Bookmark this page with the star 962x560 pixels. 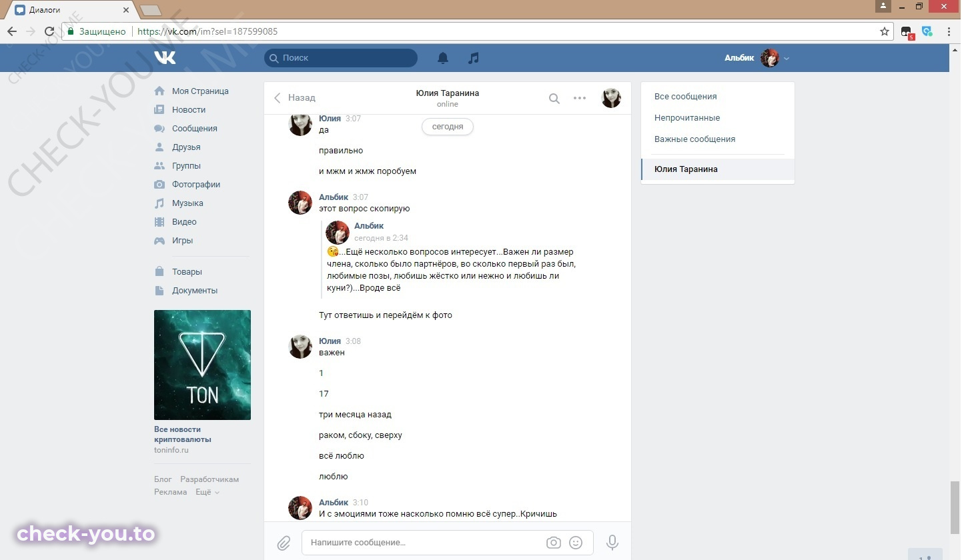coord(885,31)
